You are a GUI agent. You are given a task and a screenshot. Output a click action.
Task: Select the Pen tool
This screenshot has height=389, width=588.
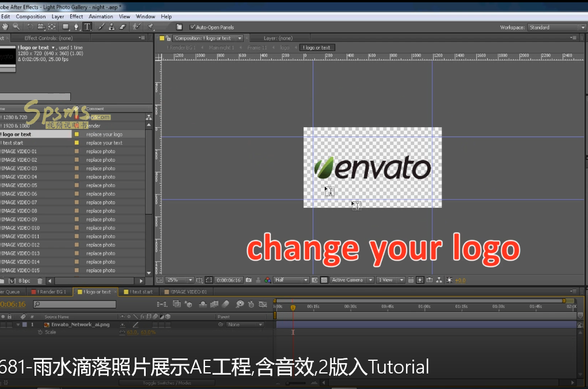coord(76,26)
